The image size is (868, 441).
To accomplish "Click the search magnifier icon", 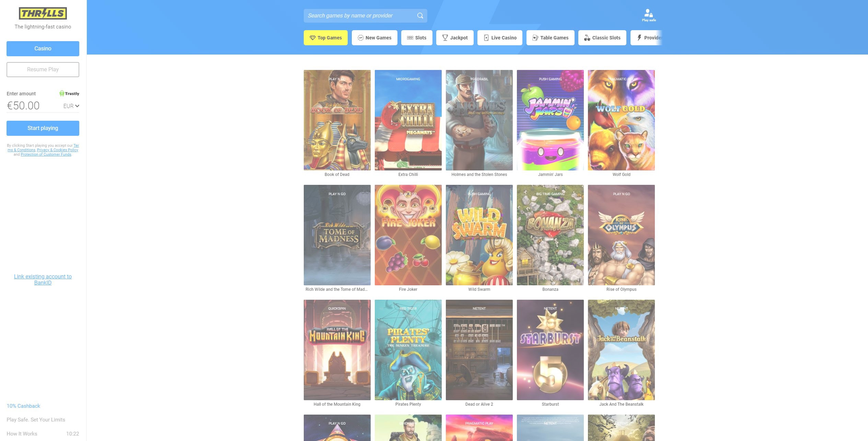I will [x=420, y=16].
